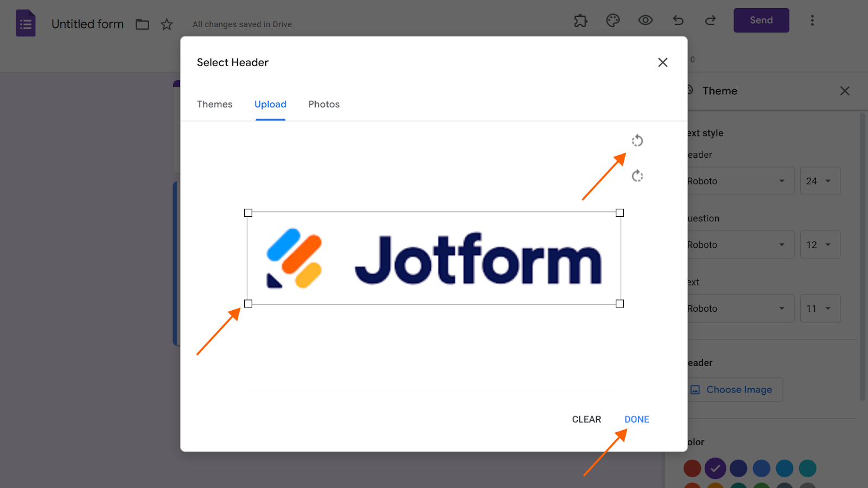Preview the form with the eye icon
Viewport: 868px width, 488px height.
646,21
